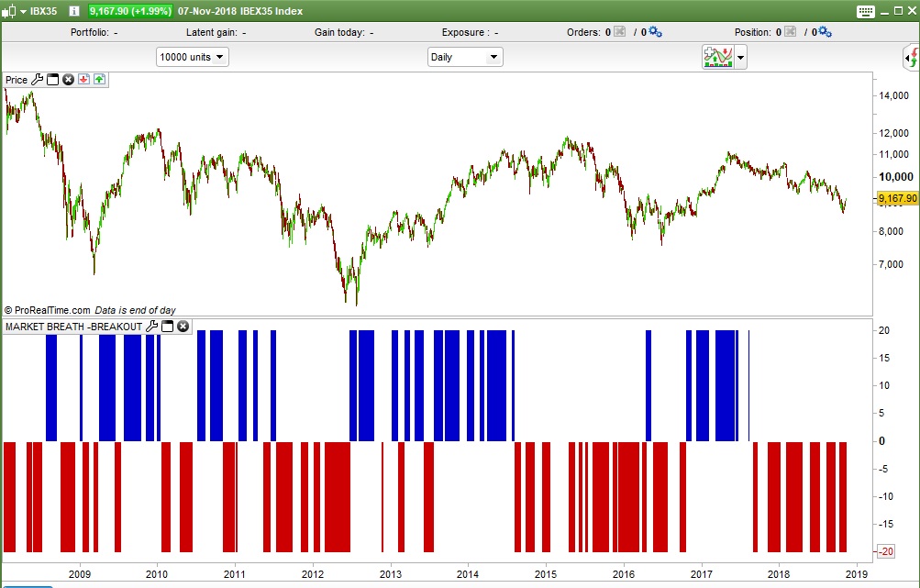Open MARKET BREATH -BREAKOUT wrench settings
This screenshot has height=588, width=920.
pyautogui.click(x=151, y=327)
